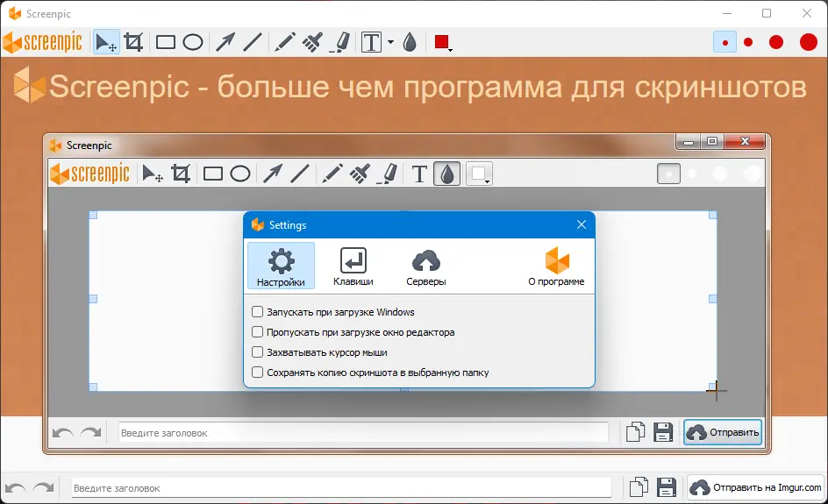Choose the crop tool in outer toolbar
828x504 pixels.
133,42
